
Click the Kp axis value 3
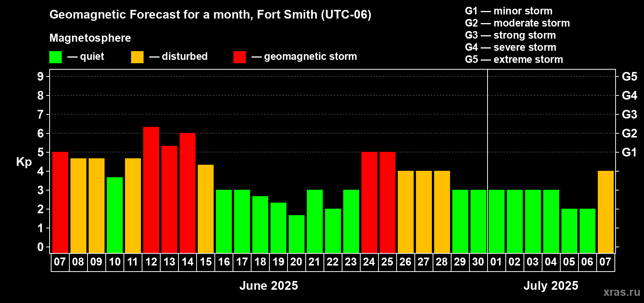[40, 190]
